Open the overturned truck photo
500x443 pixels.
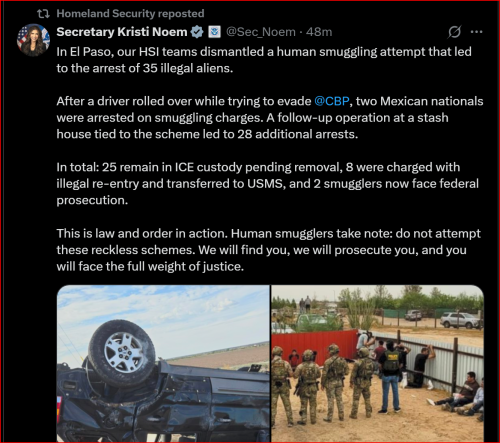(163, 363)
